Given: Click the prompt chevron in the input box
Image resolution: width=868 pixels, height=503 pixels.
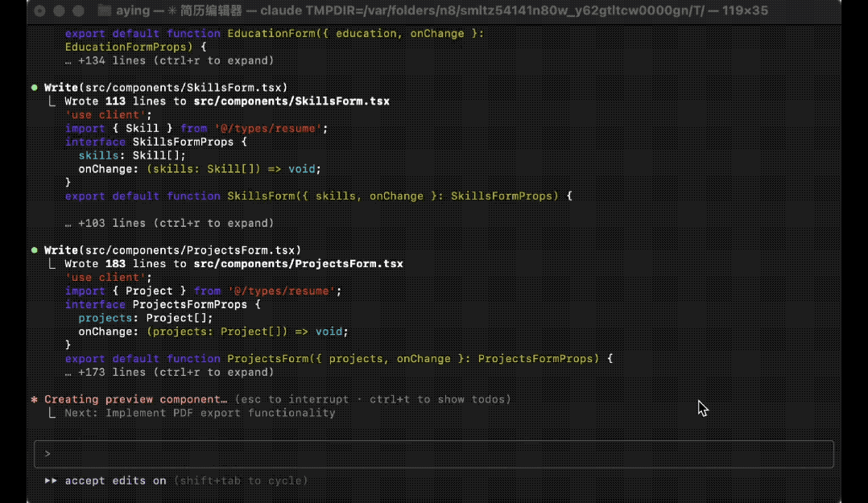Looking at the screenshot, I should (x=48, y=454).
